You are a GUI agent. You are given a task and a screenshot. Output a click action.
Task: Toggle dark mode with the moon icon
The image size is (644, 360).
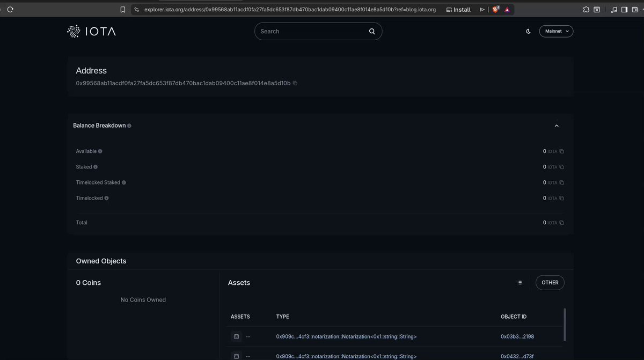click(529, 31)
